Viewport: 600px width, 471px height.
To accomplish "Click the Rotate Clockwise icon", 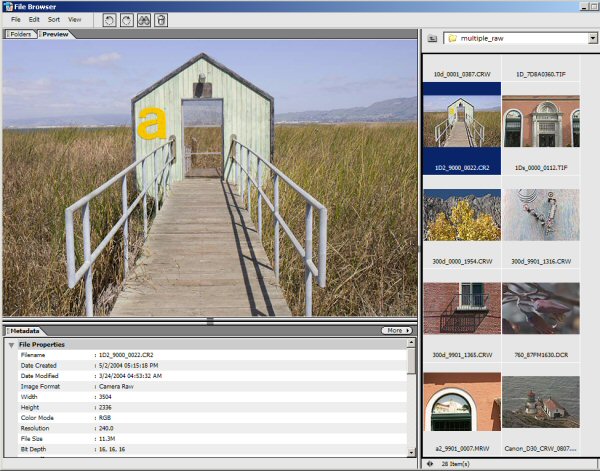I will coord(127,20).
